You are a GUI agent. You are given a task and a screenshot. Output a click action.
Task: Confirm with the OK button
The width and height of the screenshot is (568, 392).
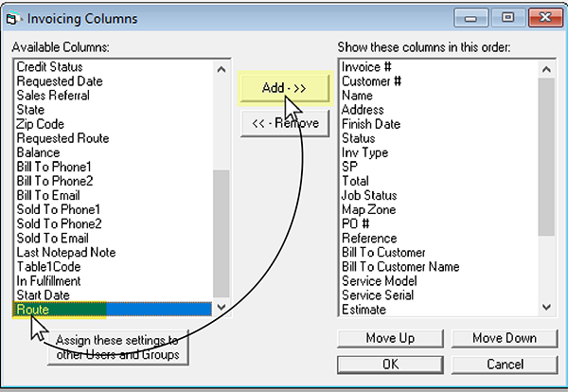[390, 365]
